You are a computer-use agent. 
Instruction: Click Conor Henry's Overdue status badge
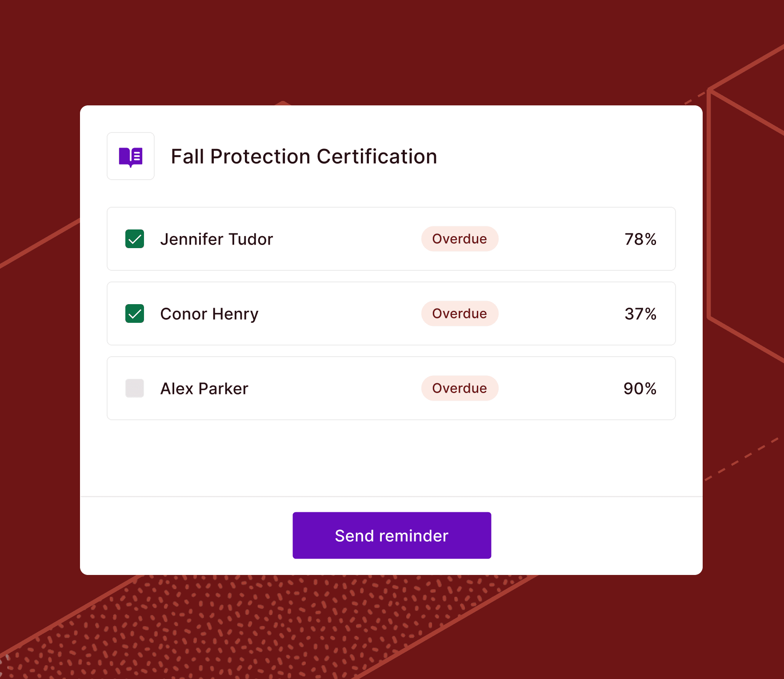point(460,313)
